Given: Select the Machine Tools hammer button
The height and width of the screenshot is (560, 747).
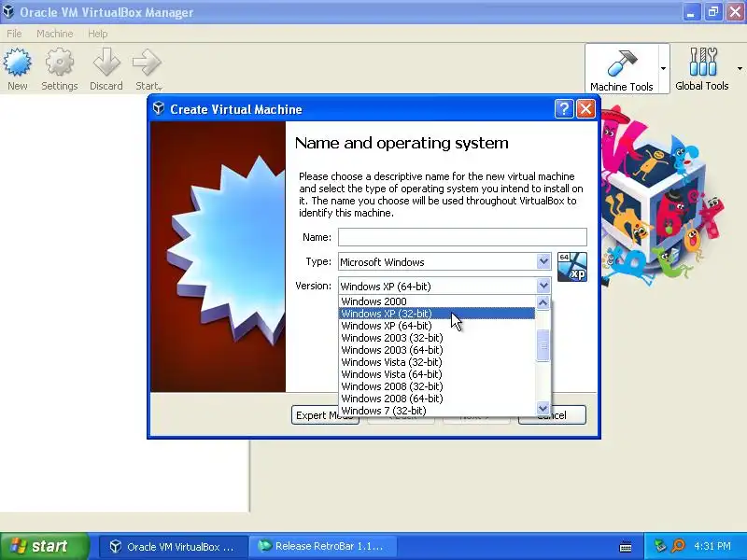Looking at the screenshot, I should pyautogui.click(x=621, y=69).
